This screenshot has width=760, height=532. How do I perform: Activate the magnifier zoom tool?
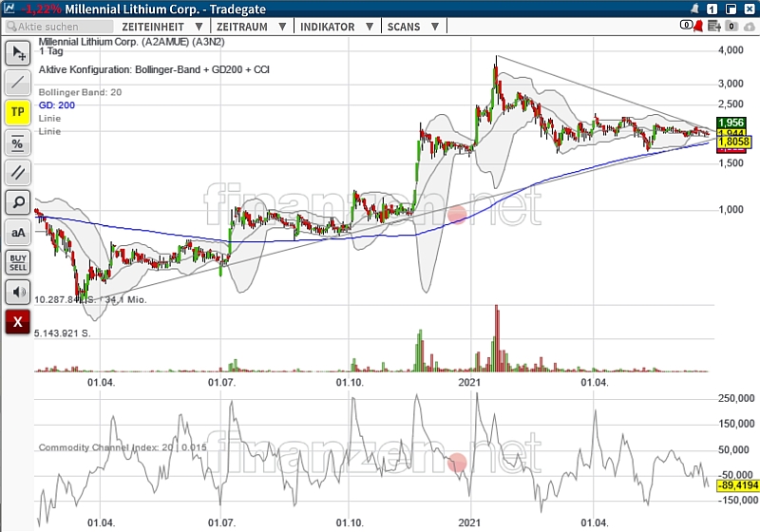coord(17,201)
